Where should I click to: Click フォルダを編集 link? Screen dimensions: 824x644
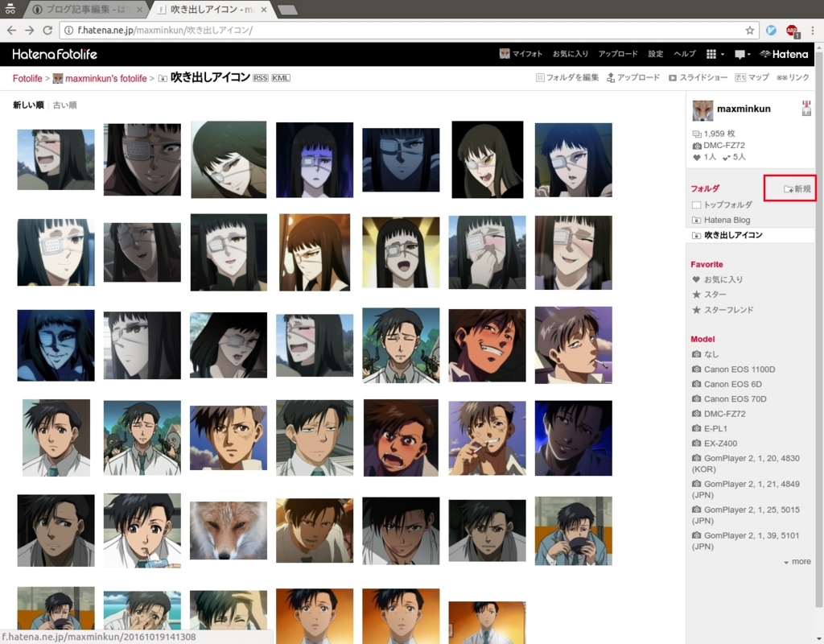coord(567,77)
